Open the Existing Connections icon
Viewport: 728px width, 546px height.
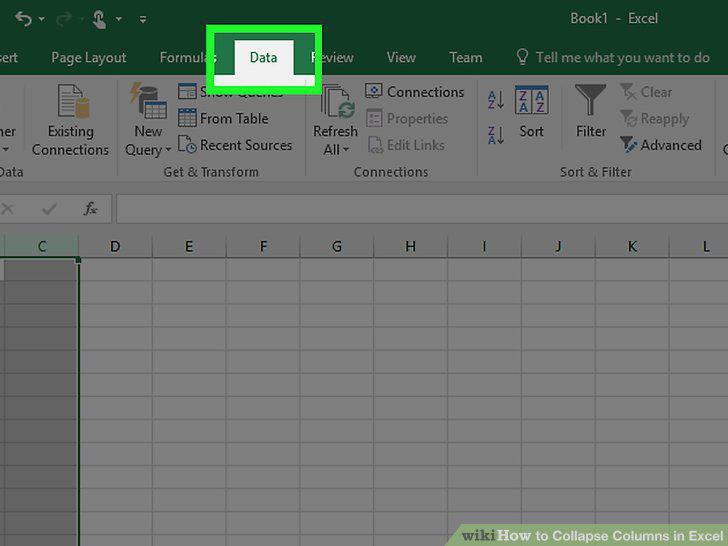tap(73, 100)
